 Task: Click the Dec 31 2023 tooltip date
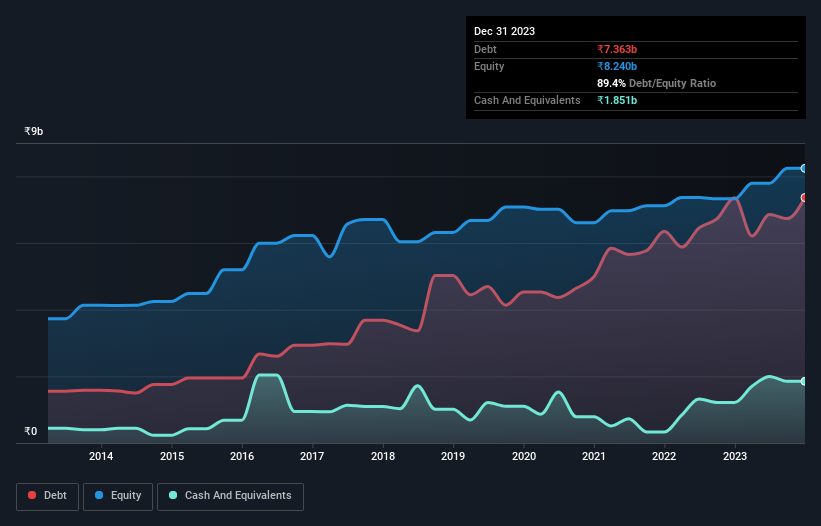pyautogui.click(x=504, y=31)
